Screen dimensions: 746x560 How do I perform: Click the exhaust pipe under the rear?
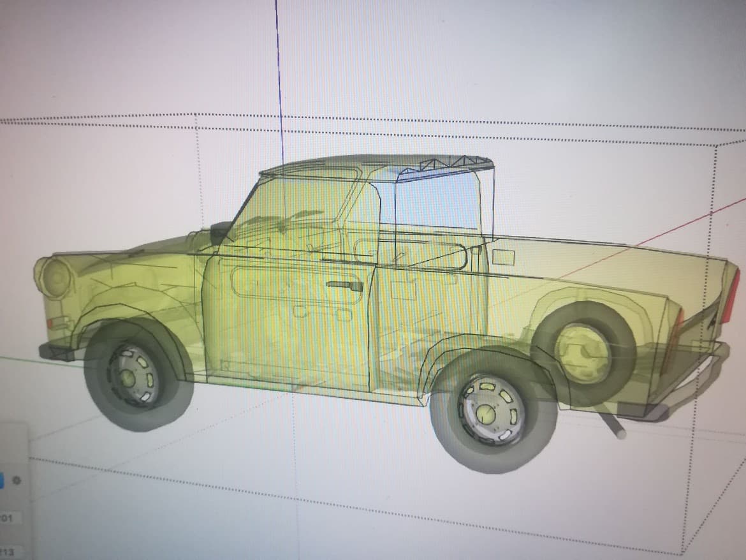coord(612,427)
